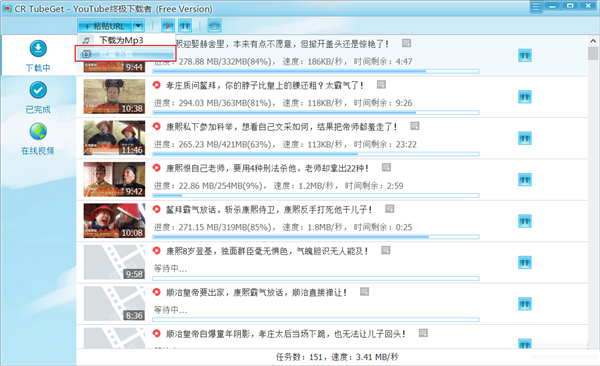Pause all downloads from the toolbar
This screenshot has height=366, width=600.
click(x=185, y=26)
